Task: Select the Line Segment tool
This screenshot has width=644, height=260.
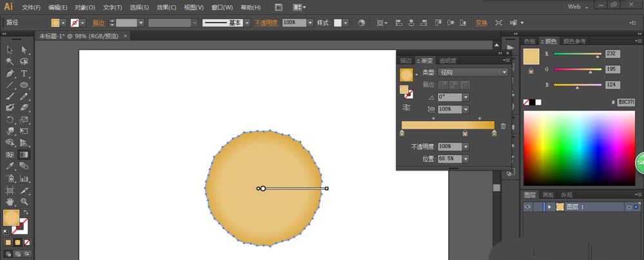Action: coord(10,85)
